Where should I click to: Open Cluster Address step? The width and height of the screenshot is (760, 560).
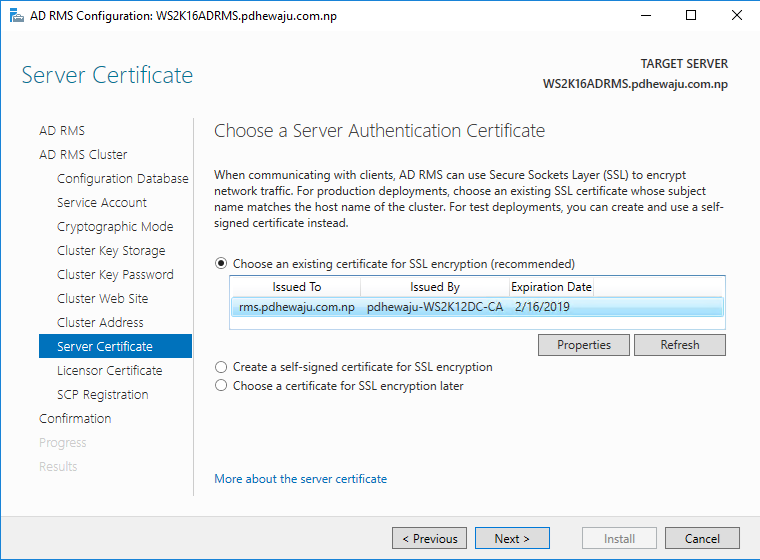coord(100,322)
